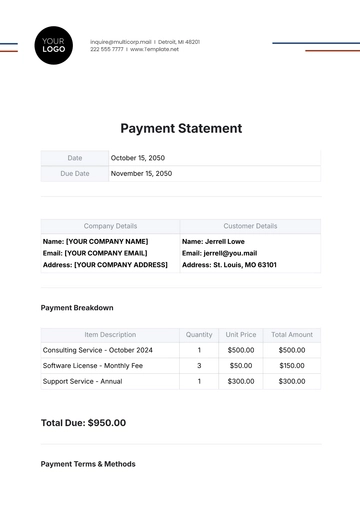Select Software License - Monthly Fee text
Image resolution: width=360 pixels, height=509 pixels.
(x=93, y=366)
